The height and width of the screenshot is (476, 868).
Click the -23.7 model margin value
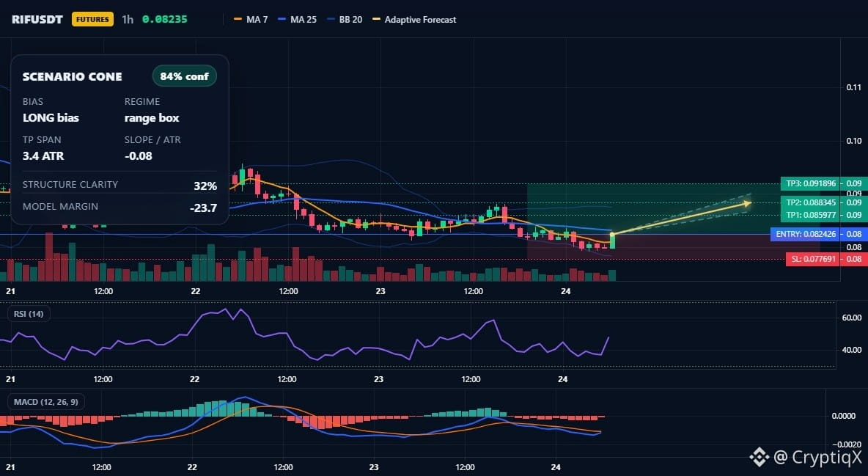click(x=203, y=208)
